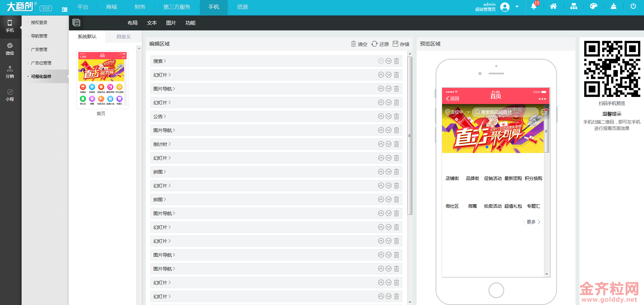Image resolution: width=644 pixels, height=305 pixels.
Task: Move the 搜索 row up
Action: (x=381, y=61)
